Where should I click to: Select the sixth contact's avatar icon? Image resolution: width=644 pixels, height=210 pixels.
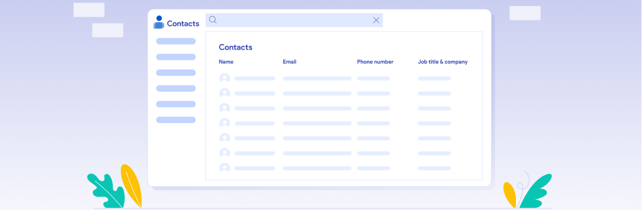click(x=225, y=153)
